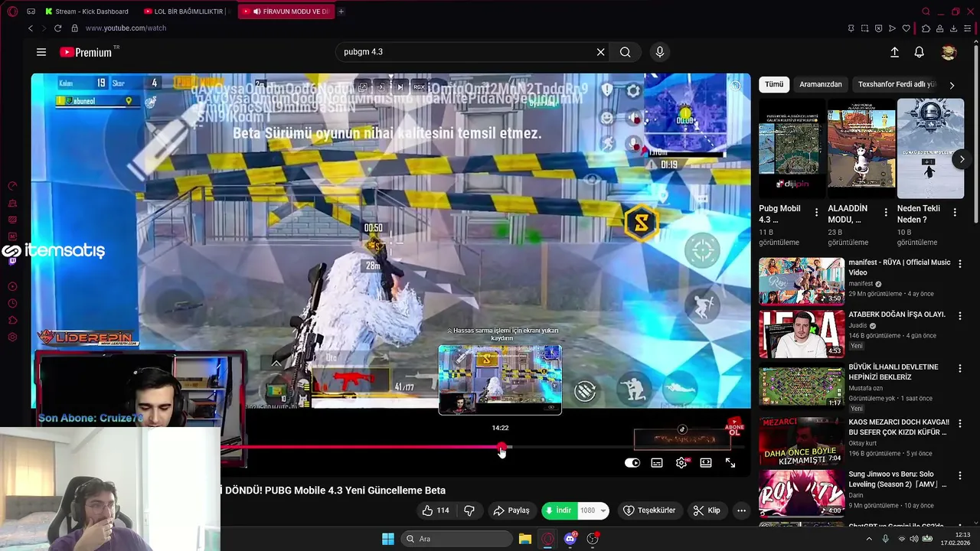Click the search box containing pubgm 4.3

click(465, 52)
